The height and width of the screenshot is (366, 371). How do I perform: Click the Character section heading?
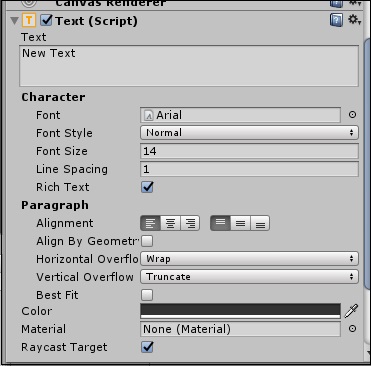[x=53, y=97]
